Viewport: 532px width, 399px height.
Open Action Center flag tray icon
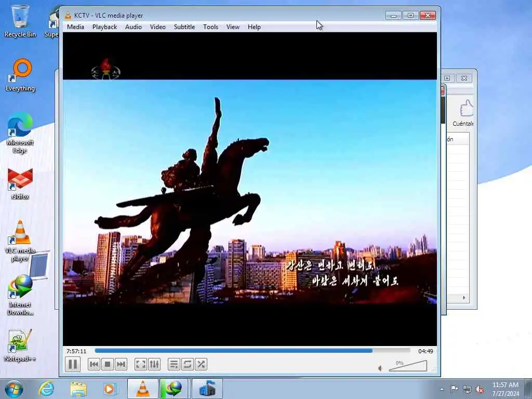(454, 389)
